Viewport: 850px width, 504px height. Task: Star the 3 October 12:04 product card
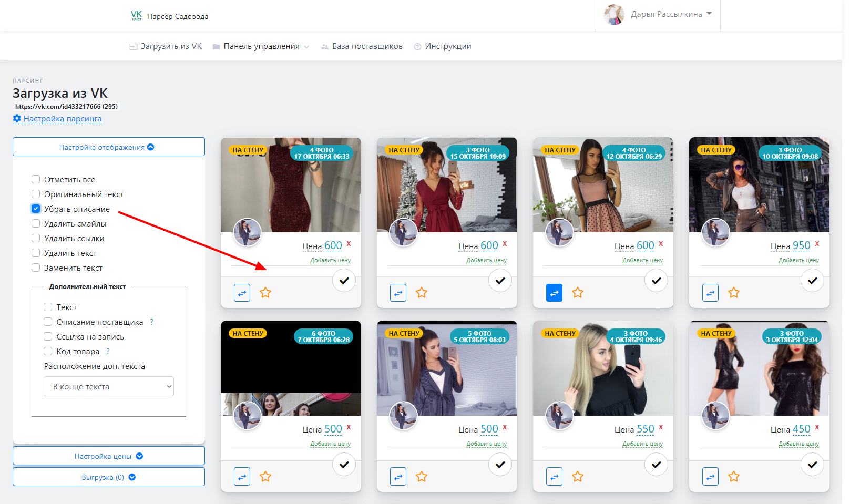coord(734,477)
